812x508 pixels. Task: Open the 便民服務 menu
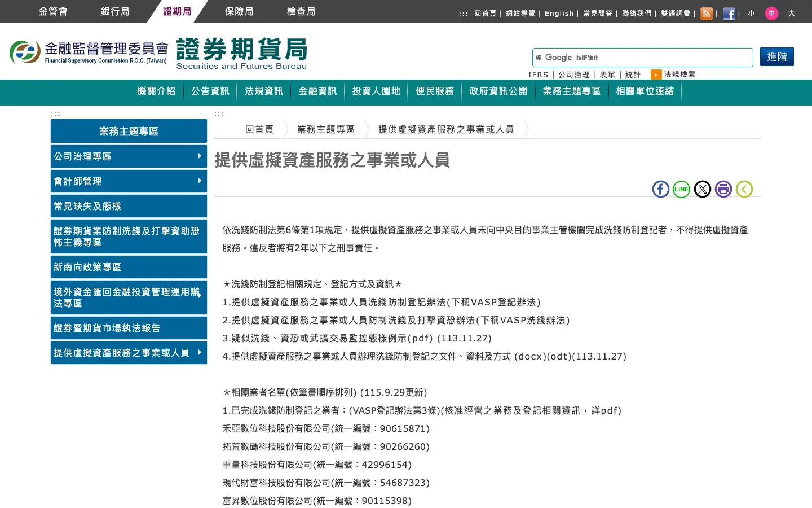pos(435,91)
